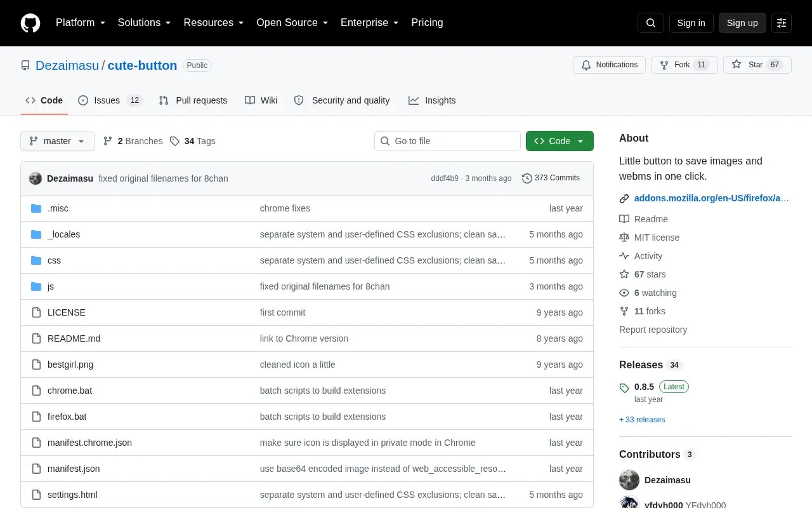The width and height of the screenshot is (812, 508).
Task: Click the Sign up button
Action: click(x=742, y=23)
